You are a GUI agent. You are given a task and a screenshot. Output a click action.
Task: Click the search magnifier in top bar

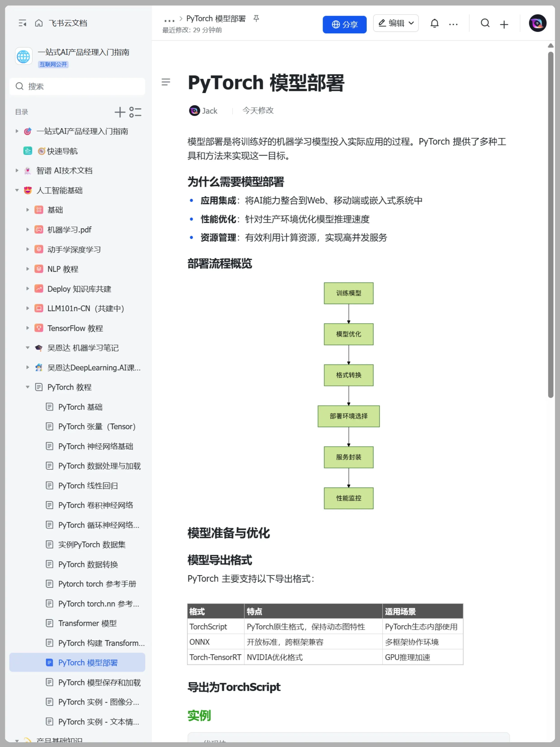[x=485, y=23]
